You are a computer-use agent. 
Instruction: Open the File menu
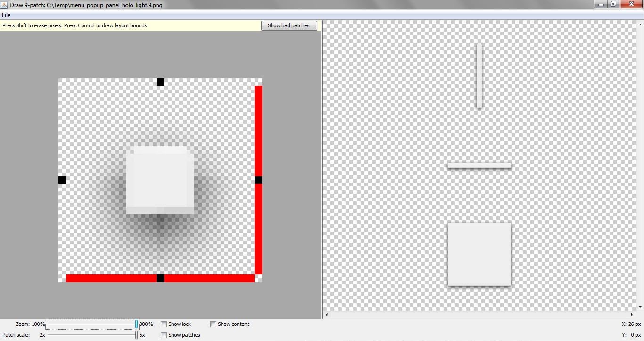click(6, 15)
